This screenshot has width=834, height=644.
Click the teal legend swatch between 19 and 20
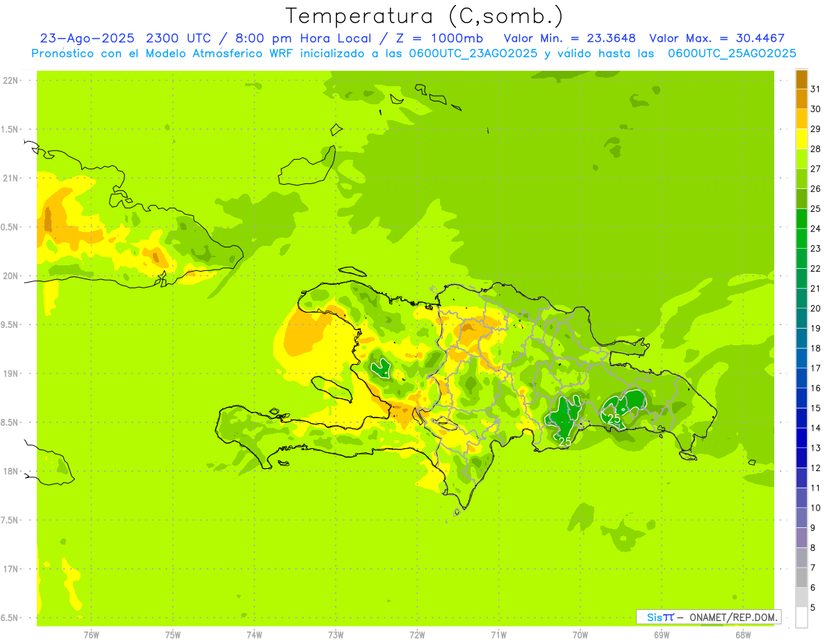pos(801,319)
